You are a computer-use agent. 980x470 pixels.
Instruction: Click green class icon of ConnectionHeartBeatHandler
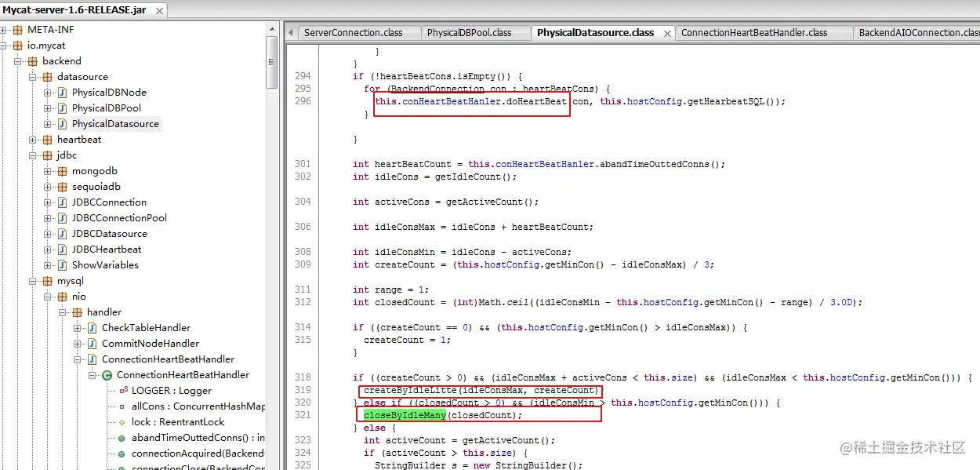click(107, 375)
